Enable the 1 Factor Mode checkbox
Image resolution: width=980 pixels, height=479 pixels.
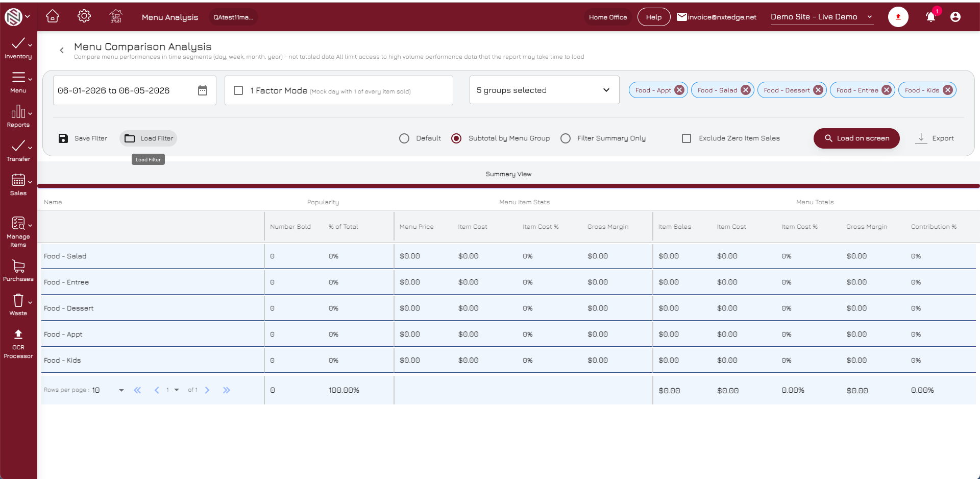click(x=238, y=90)
